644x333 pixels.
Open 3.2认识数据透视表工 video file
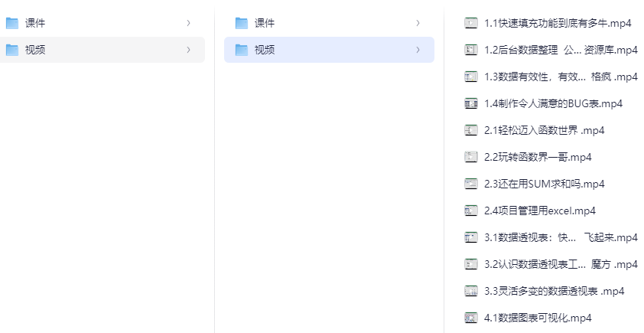pyautogui.click(x=561, y=264)
